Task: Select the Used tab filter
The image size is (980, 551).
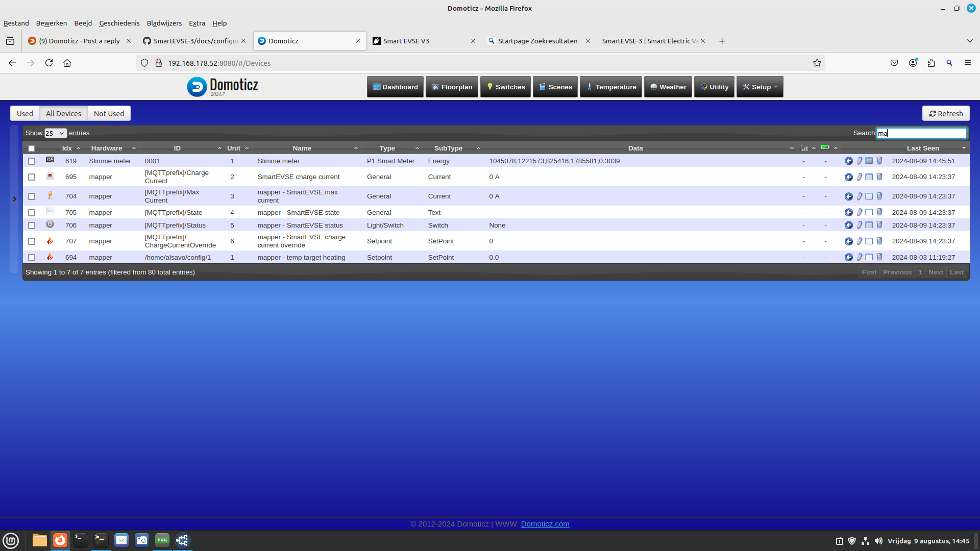Action: (24, 113)
